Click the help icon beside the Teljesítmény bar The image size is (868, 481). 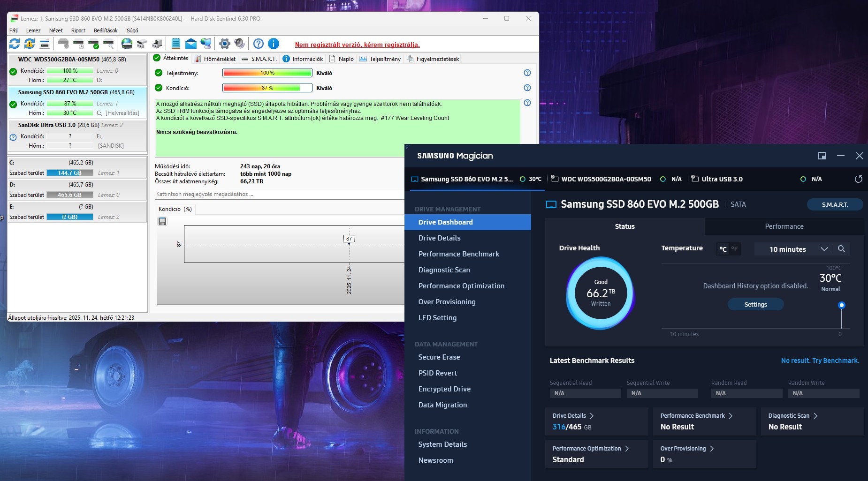coord(527,73)
